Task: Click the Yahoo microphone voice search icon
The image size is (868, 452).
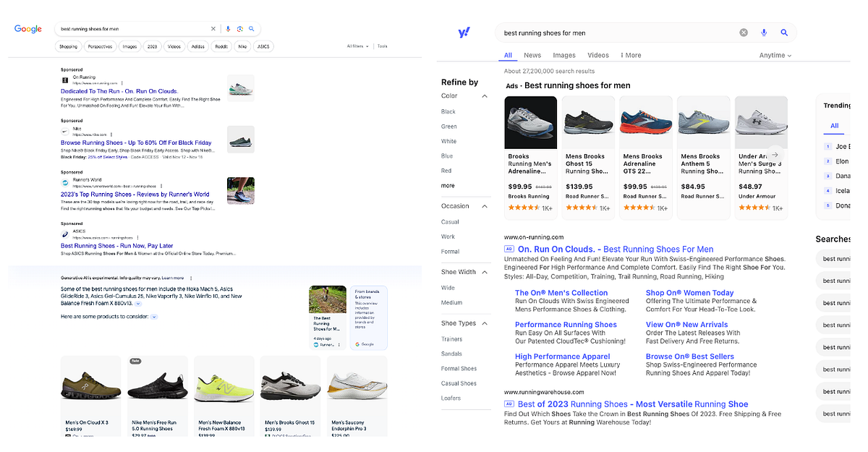Action: point(764,32)
